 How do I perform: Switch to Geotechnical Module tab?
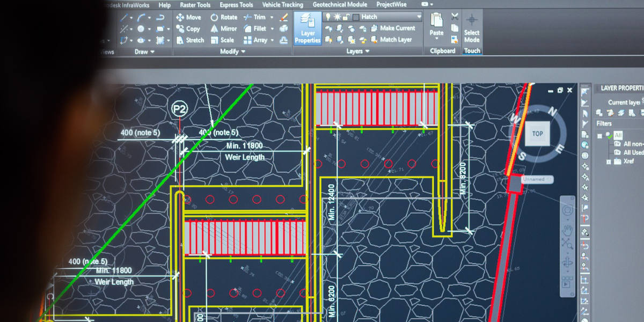click(x=340, y=5)
